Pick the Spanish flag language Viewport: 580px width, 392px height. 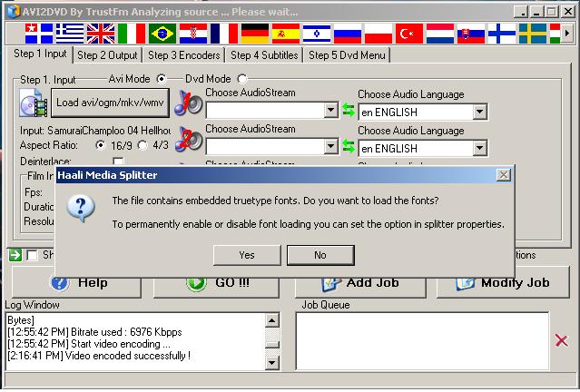286,34
